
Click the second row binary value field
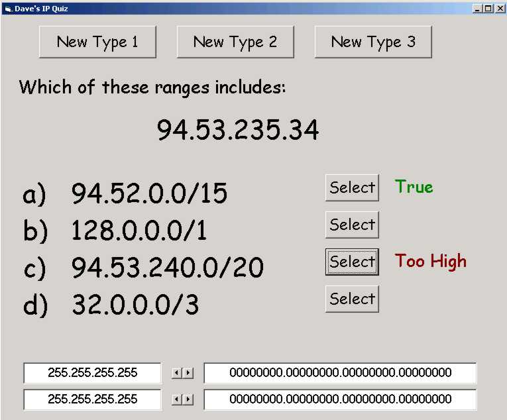(x=340, y=399)
